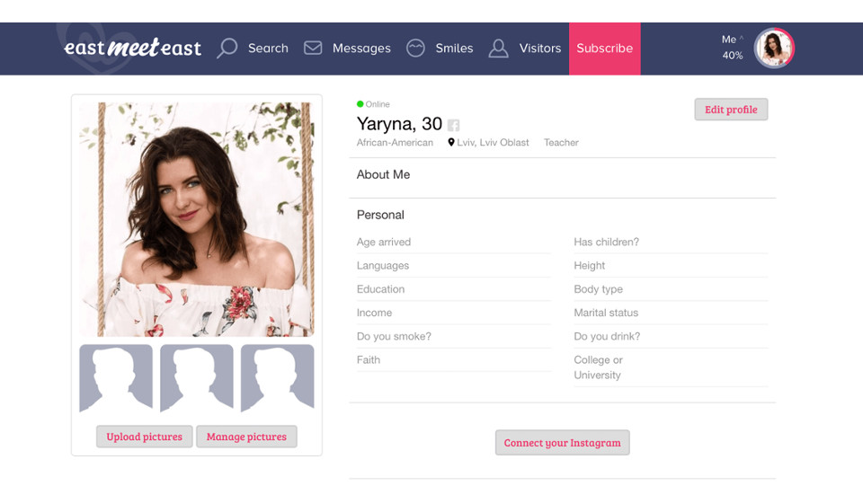Click the Messages envelope icon
863x504 pixels.
(313, 48)
